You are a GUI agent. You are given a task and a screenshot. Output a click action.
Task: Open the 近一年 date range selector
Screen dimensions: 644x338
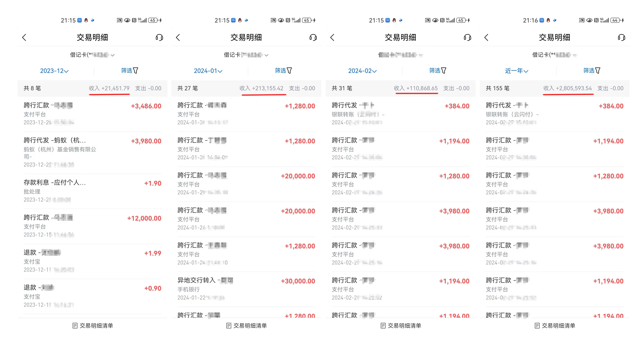click(x=517, y=71)
